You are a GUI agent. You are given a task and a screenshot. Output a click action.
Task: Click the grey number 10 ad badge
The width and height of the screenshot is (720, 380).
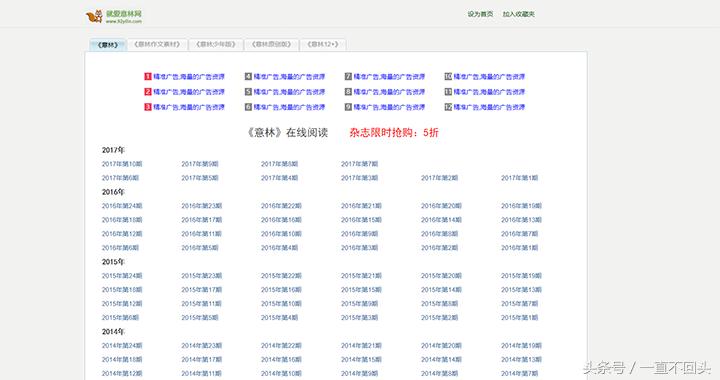448,77
